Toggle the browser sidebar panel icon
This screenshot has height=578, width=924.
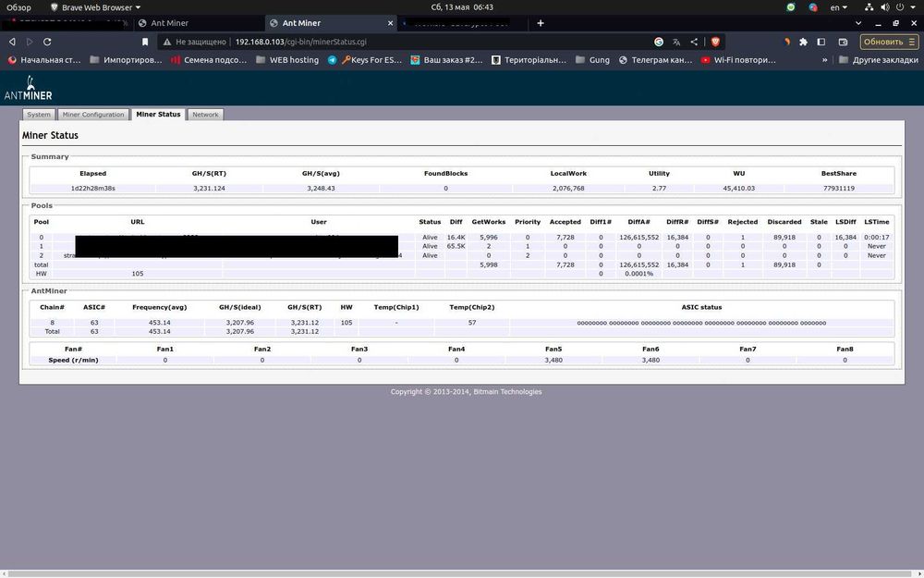(821, 42)
